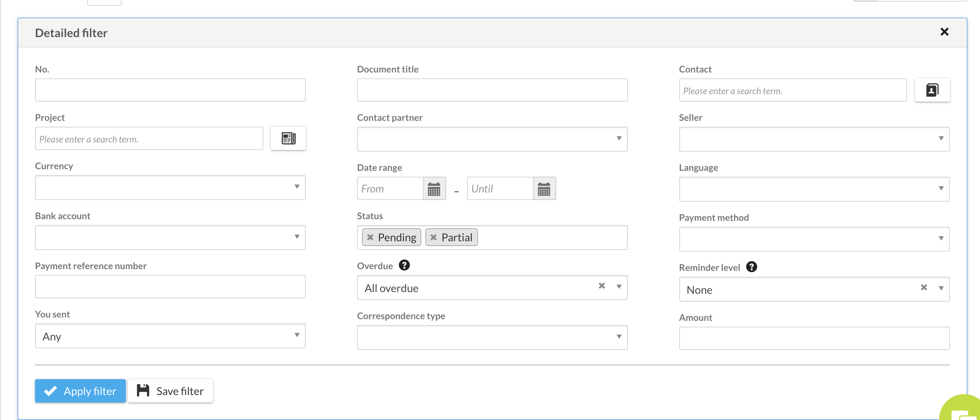
Task: Open the Seller dropdown
Action: click(814, 139)
